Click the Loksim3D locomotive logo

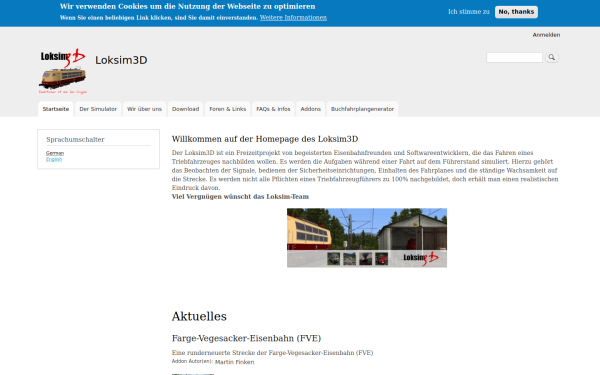point(63,71)
